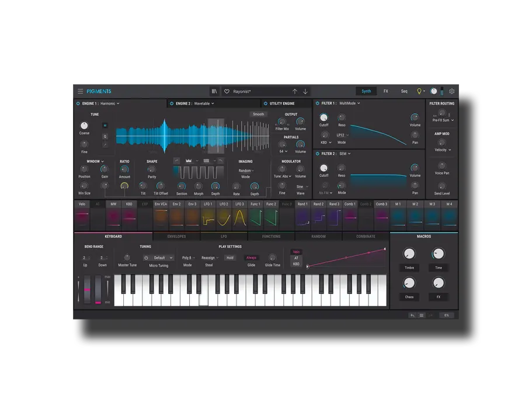This screenshot has width=532, height=413.
Task: Toggle Filter 1 power button
Action: click(318, 103)
